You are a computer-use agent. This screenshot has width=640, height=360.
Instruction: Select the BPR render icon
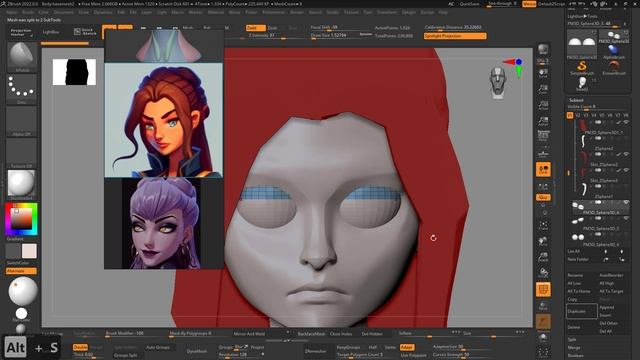pyautogui.click(x=543, y=49)
